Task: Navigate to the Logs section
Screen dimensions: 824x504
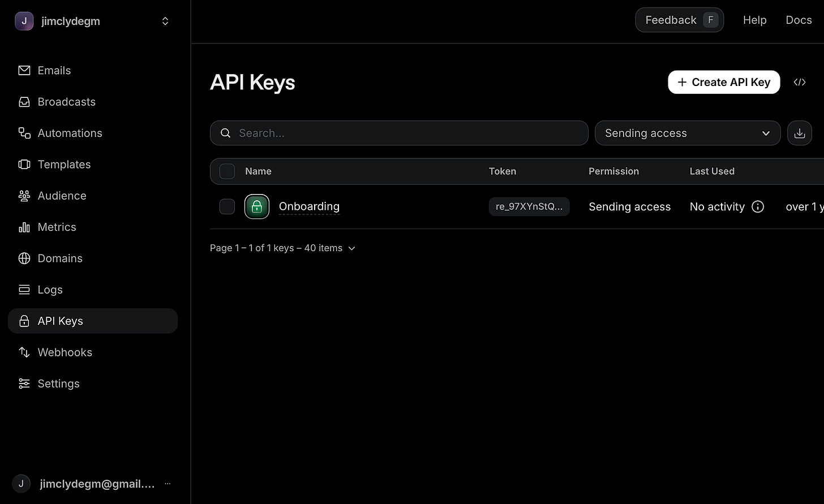Action: (50, 289)
